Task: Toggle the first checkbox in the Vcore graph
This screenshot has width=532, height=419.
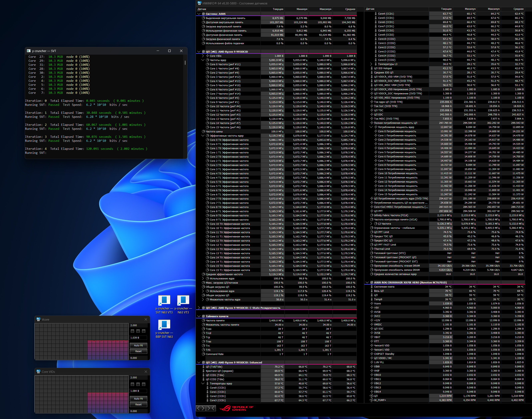Action: (x=132, y=331)
